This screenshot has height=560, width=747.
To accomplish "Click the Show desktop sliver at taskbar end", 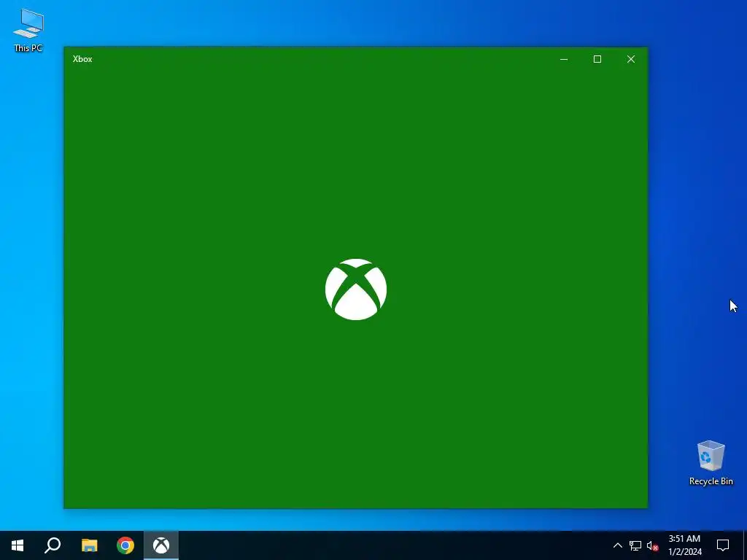I will 745,545.
